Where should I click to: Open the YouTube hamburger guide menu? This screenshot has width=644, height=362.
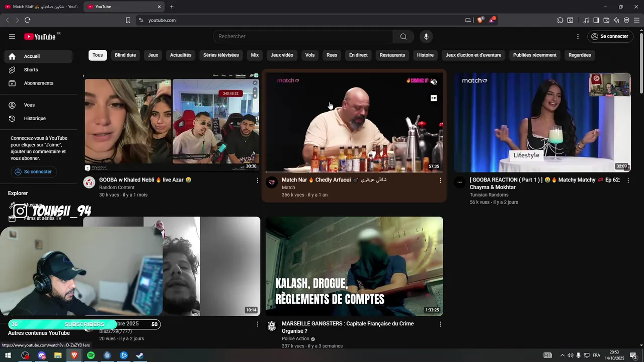pos(12,36)
